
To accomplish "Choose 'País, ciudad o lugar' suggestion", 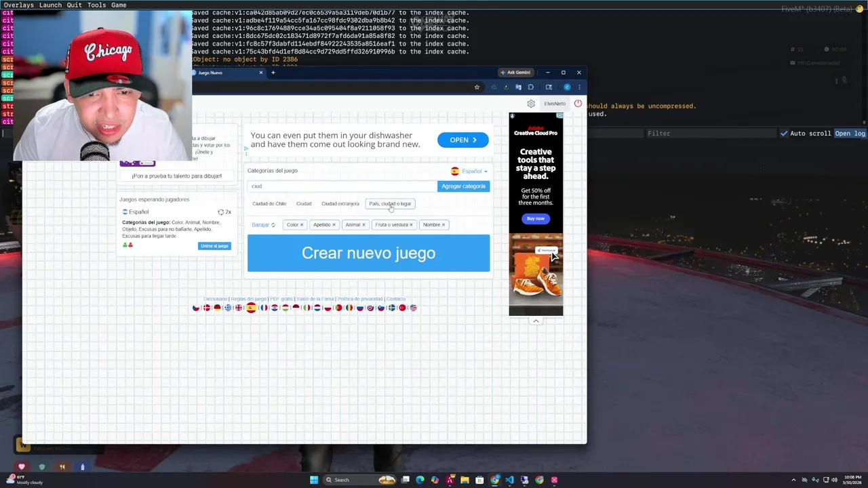I will pyautogui.click(x=390, y=203).
